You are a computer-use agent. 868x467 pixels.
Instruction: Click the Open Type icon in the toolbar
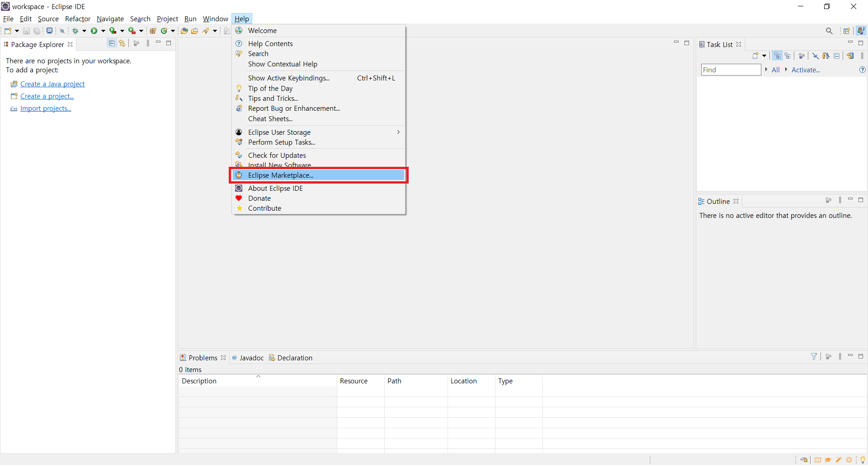pyautogui.click(x=184, y=31)
